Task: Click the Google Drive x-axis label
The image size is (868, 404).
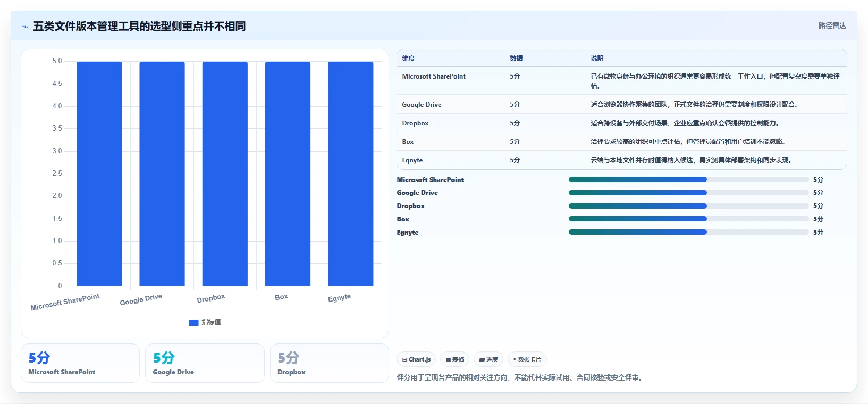Action: pos(141,299)
